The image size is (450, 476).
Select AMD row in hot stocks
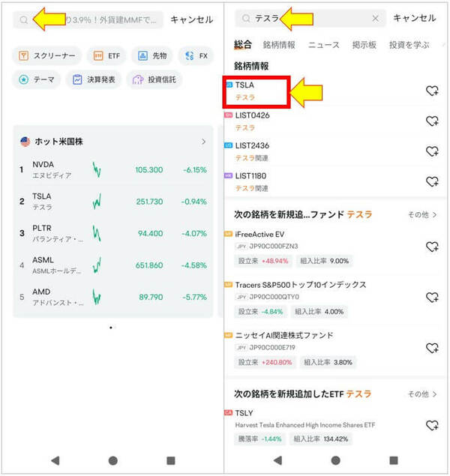coord(113,297)
